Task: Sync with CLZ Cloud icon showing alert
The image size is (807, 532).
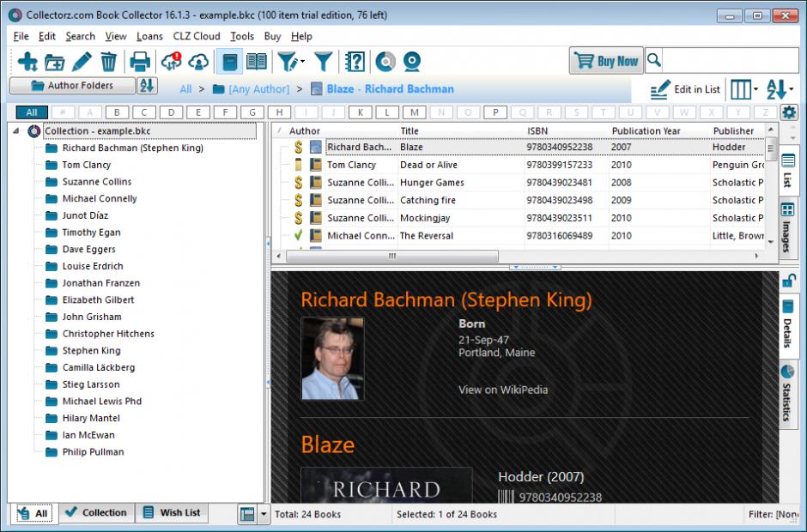Action: click(x=171, y=61)
